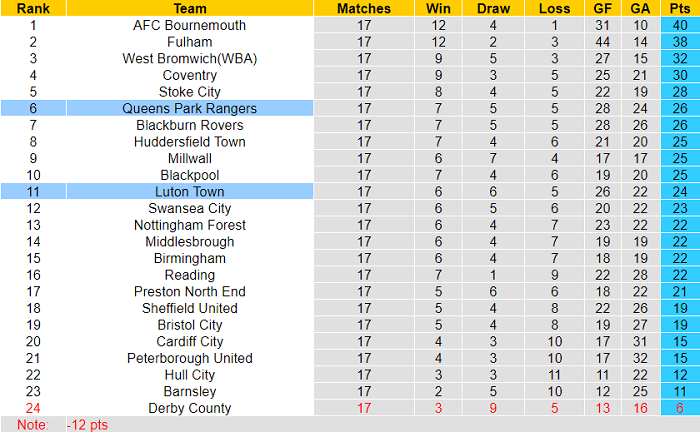Click the Pts column header
Screen dimensions: 700x432
click(x=680, y=8)
